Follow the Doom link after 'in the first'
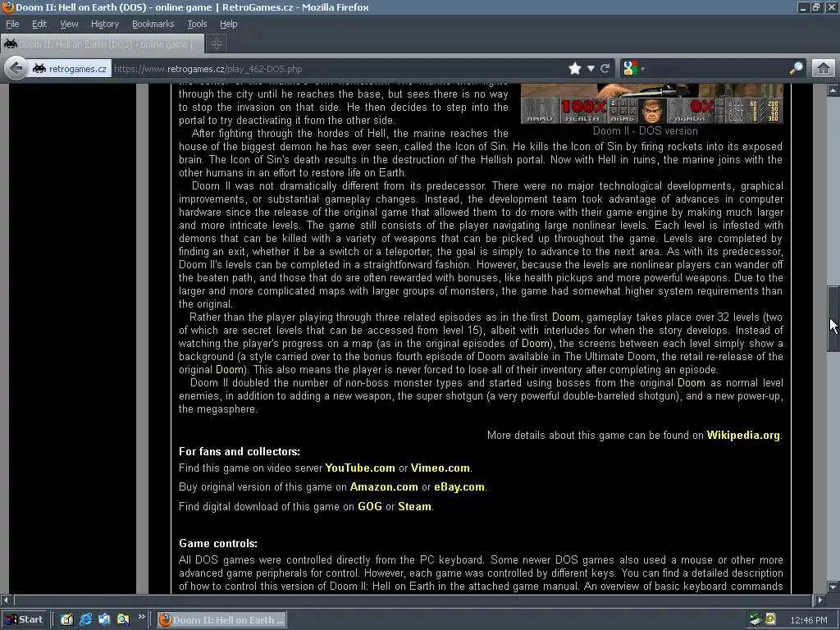Screen dimensions: 840x630 566,317
